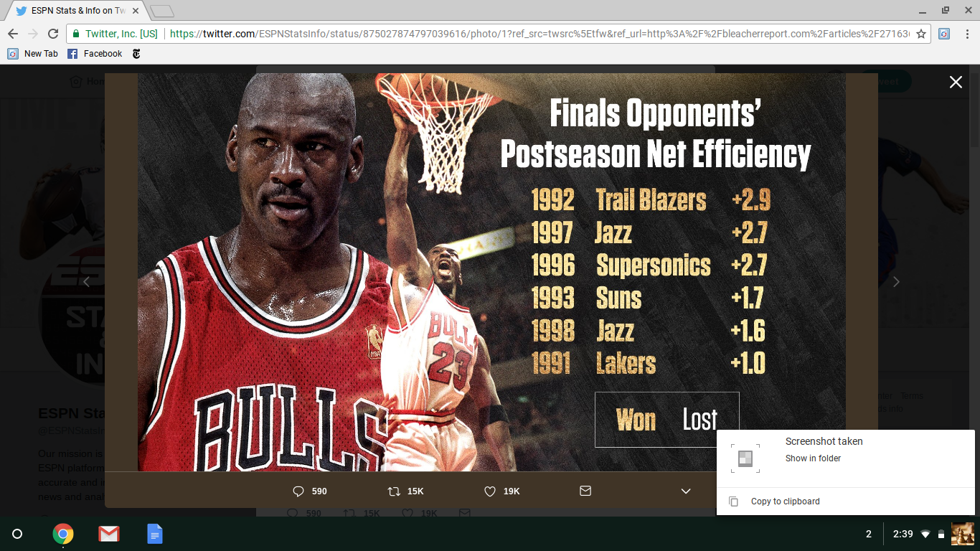The height and width of the screenshot is (551, 980).
Task: Open the Facebook bookmark
Action: click(95, 54)
